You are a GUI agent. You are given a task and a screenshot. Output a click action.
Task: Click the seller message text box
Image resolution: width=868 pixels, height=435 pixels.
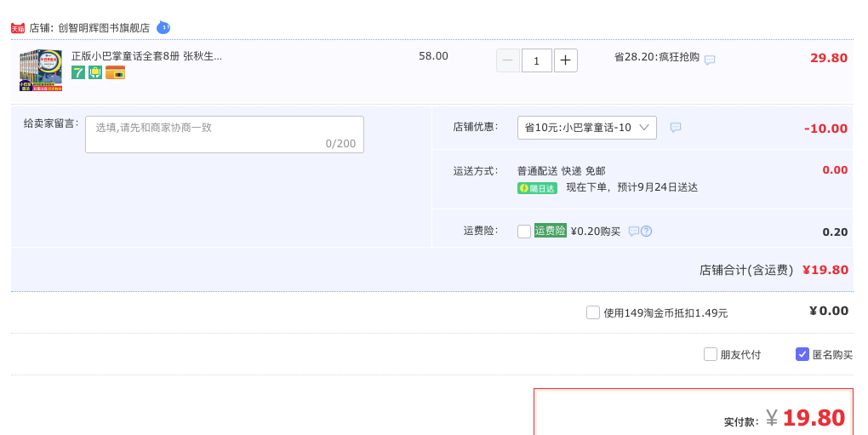pos(224,135)
